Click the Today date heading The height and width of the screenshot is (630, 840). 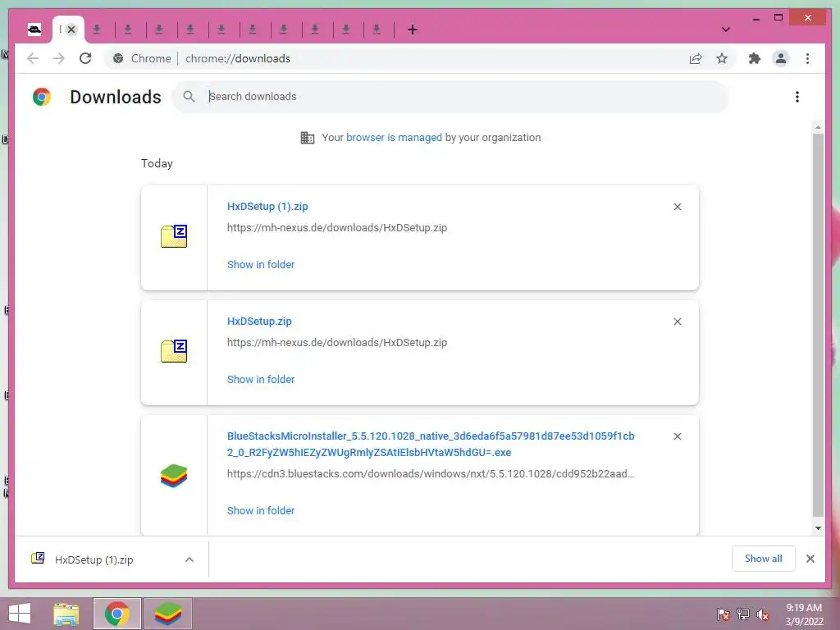coord(157,163)
